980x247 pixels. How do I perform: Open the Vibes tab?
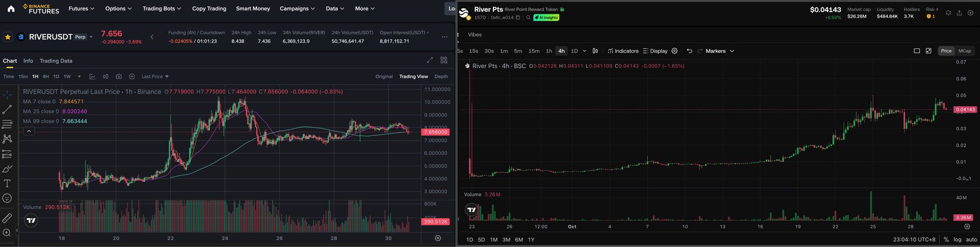[x=475, y=35]
